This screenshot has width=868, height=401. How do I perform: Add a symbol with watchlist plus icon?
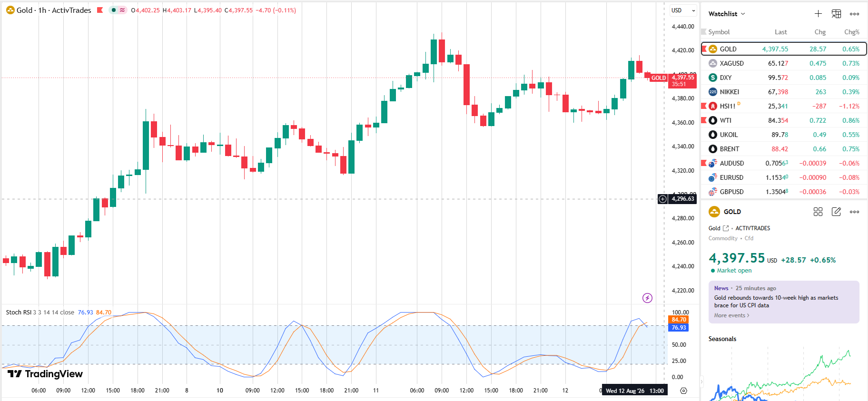(x=818, y=14)
